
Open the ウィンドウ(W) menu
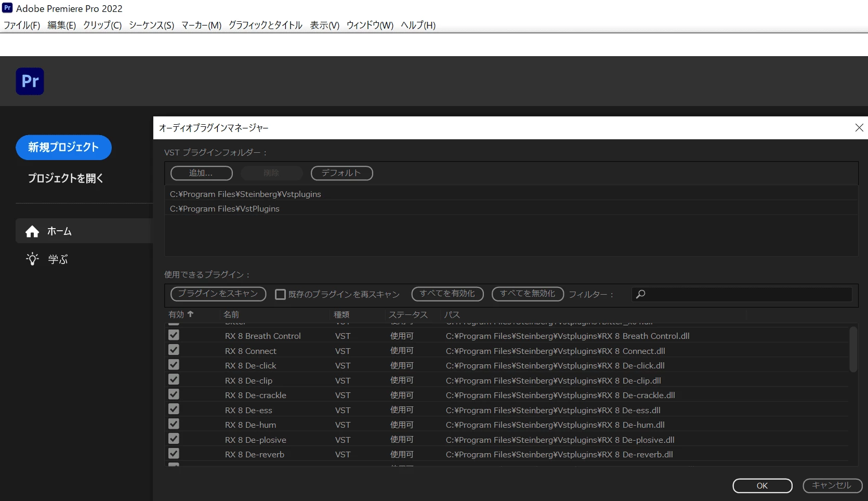370,25
